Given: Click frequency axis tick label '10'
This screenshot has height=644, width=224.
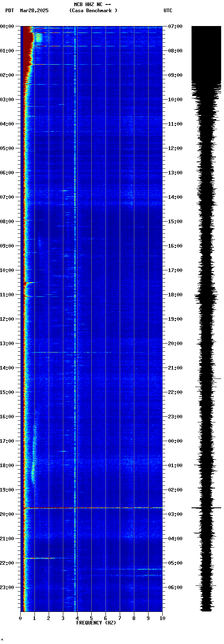Looking at the screenshot, I should click(162, 618).
